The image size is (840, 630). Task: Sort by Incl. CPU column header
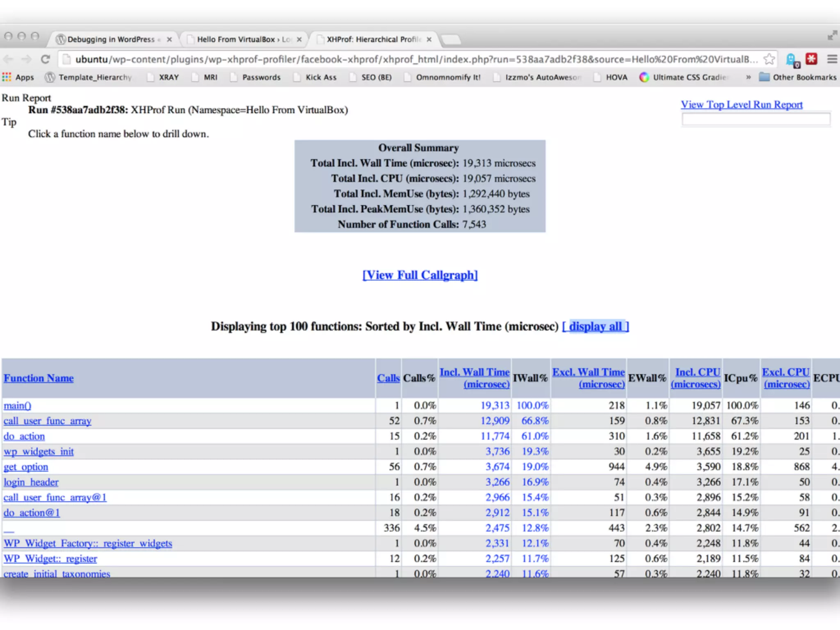coord(696,378)
